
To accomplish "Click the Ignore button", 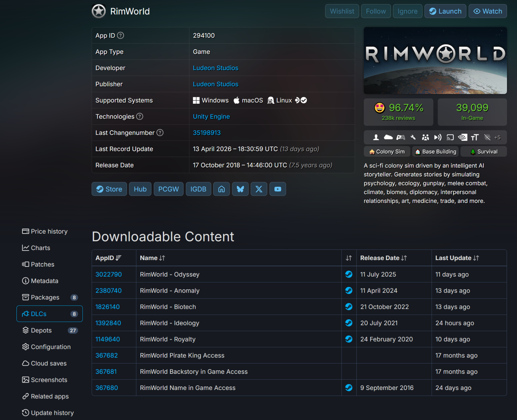I will (x=407, y=11).
